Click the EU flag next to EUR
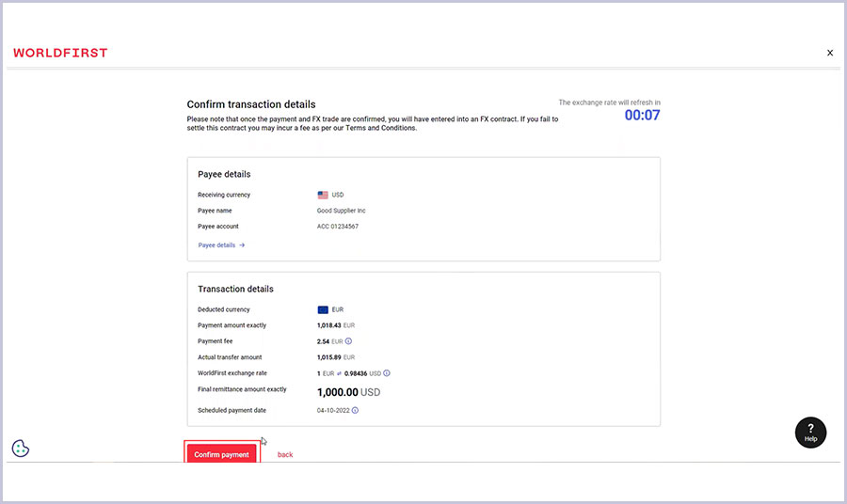The height and width of the screenshot is (504, 847). (x=323, y=309)
